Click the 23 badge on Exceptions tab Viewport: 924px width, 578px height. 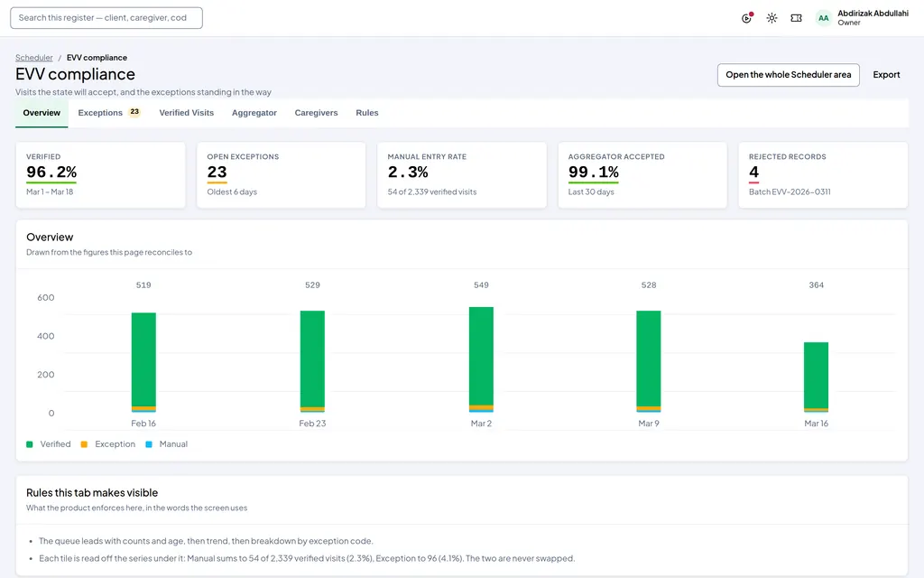point(134,111)
